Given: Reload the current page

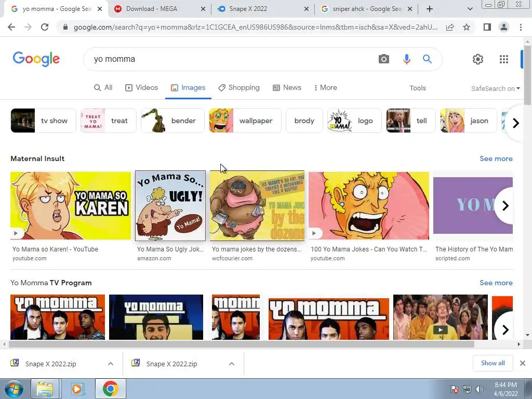Looking at the screenshot, I should [x=45, y=27].
